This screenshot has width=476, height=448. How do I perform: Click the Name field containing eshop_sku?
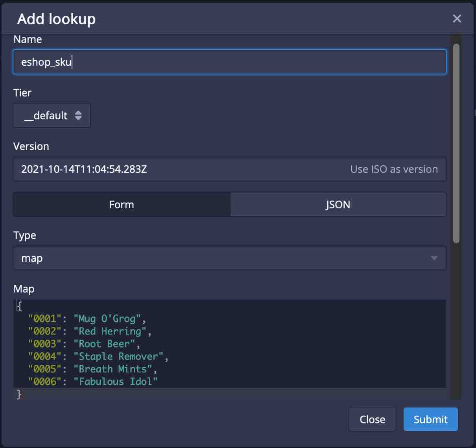(230, 62)
